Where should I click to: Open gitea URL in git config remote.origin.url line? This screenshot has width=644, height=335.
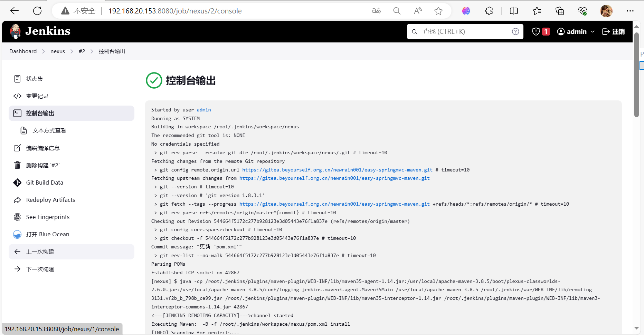[x=337, y=170]
